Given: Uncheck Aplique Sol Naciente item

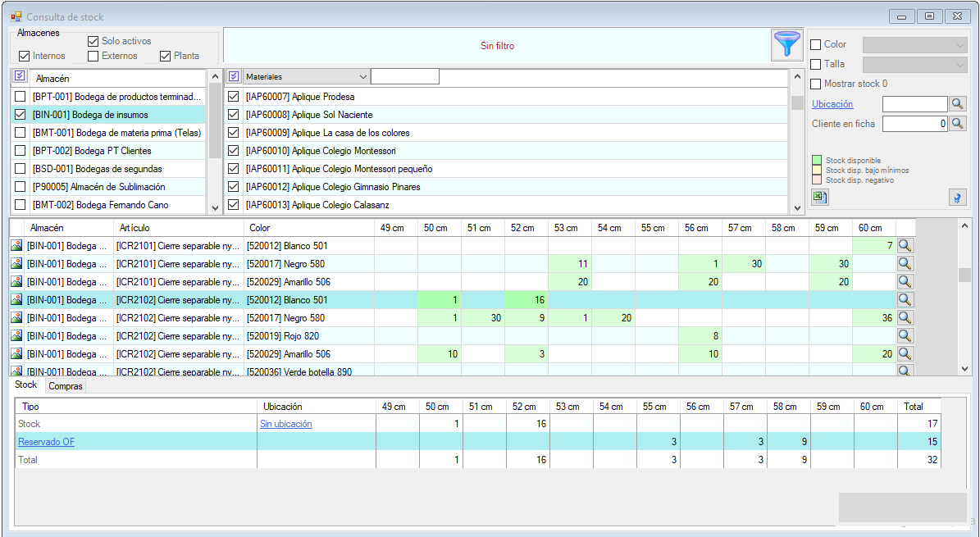Looking at the screenshot, I should (x=234, y=115).
